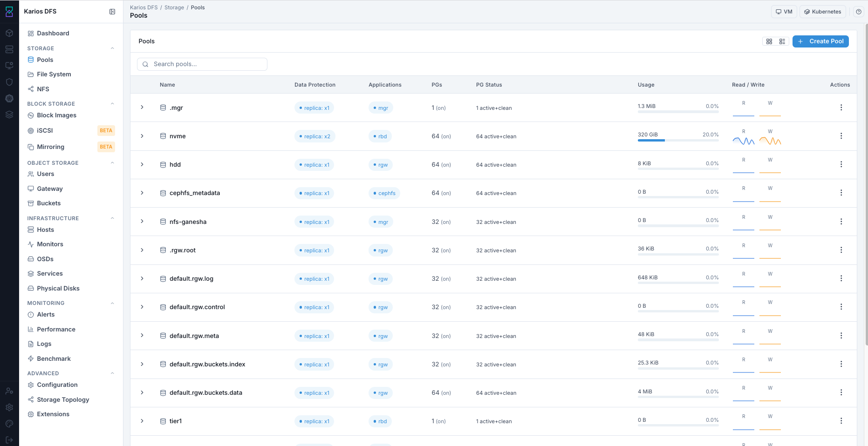Switch to VM mode button

tap(784, 12)
